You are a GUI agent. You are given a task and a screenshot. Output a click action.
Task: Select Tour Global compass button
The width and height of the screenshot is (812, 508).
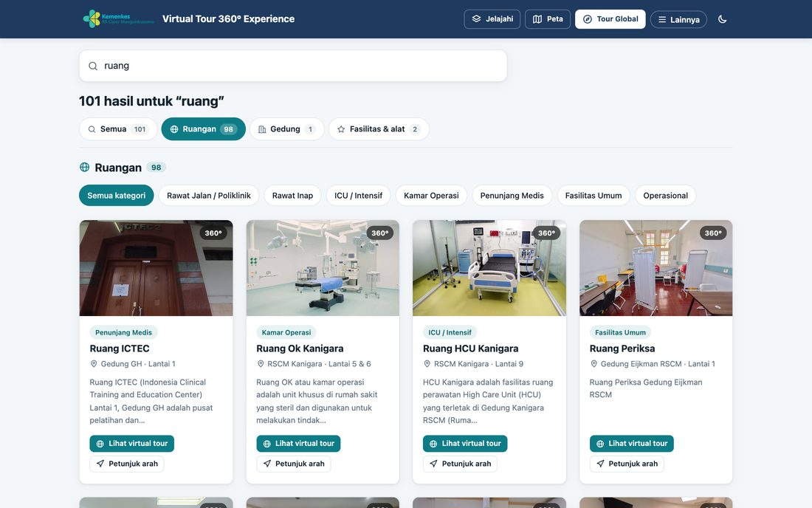point(610,19)
